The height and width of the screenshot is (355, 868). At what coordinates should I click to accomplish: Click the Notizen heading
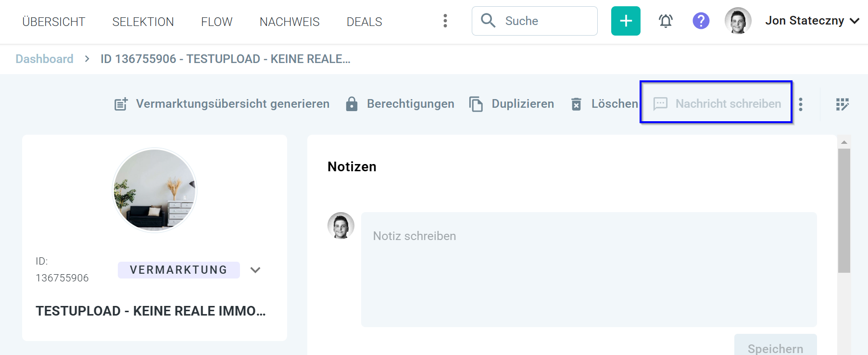[352, 166]
